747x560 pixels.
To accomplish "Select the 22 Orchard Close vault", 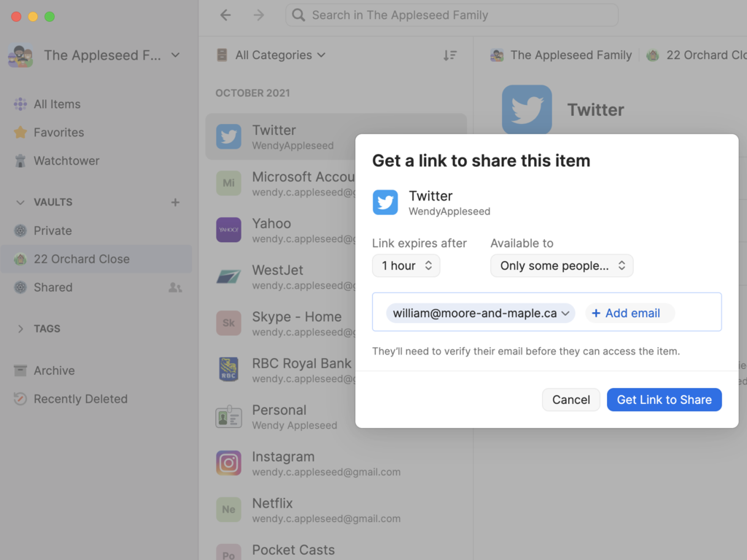I will pos(96,259).
